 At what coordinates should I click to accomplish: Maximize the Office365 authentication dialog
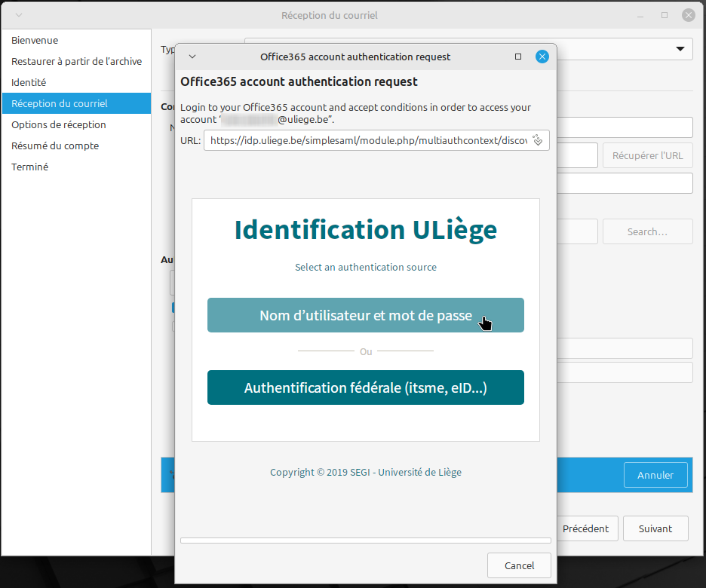518,57
